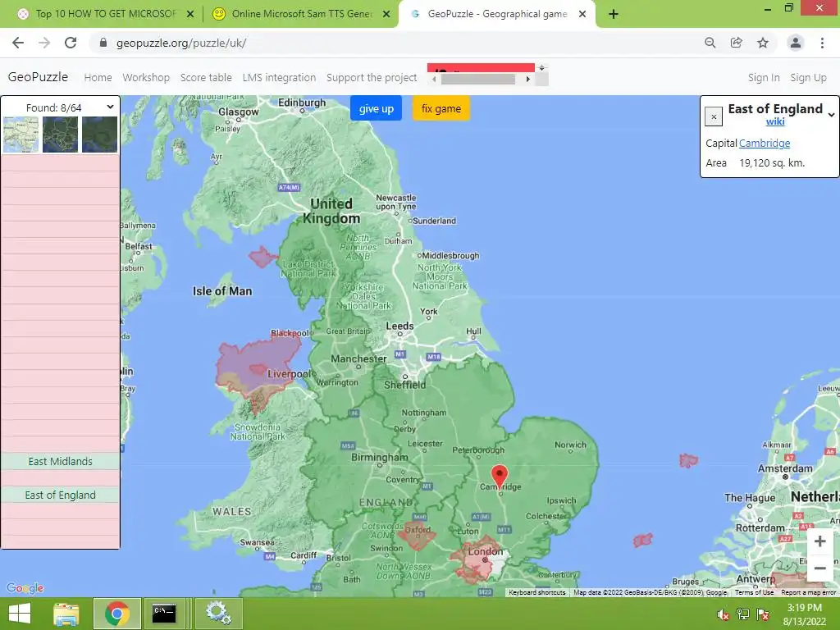This screenshot has height=630, width=840.
Task: Select East Midlands in the found list
Action: coord(60,461)
